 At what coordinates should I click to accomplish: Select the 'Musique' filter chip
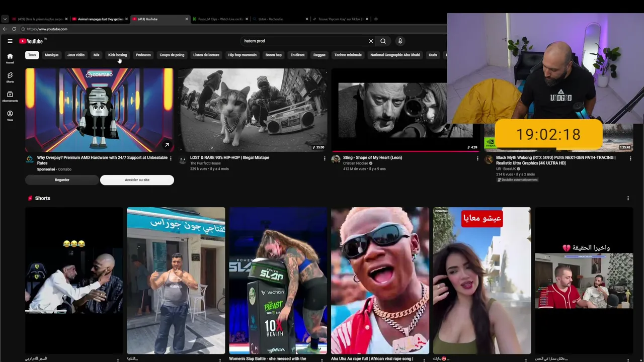click(51, 55)
